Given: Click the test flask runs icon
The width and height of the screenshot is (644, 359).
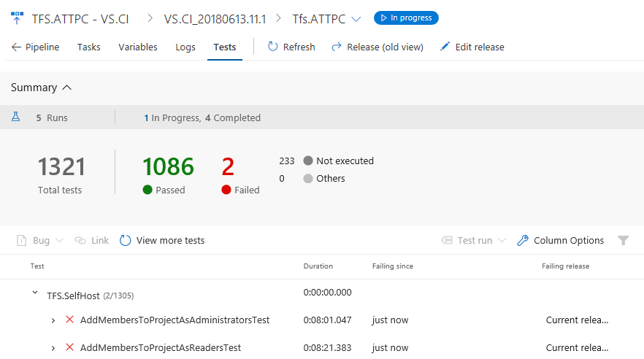Looking at the screenshot, I should point(15,117).
